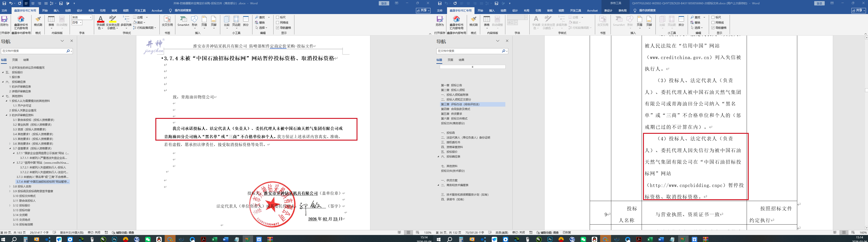Expand 3.8 投标人名称 heading in navigation tree
Viewport: 868px width, 242px height.
point(10,186)
